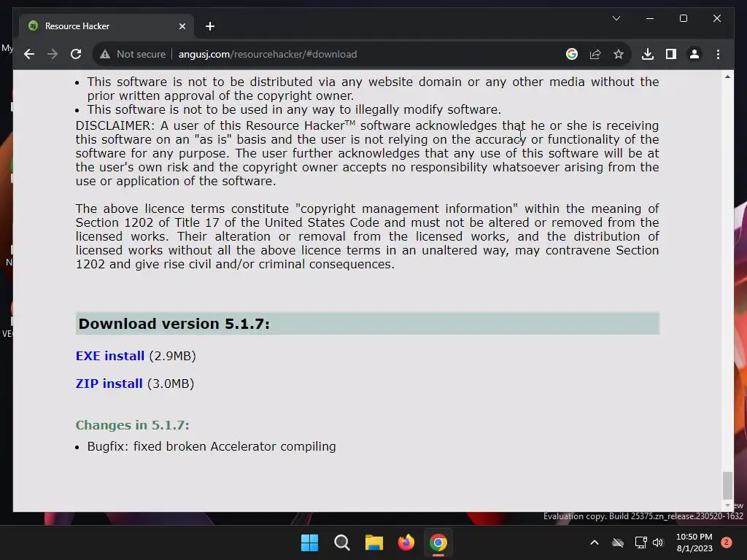Close the Resource Hacker tab
The image size is (747, 560).
pos(182,26)
